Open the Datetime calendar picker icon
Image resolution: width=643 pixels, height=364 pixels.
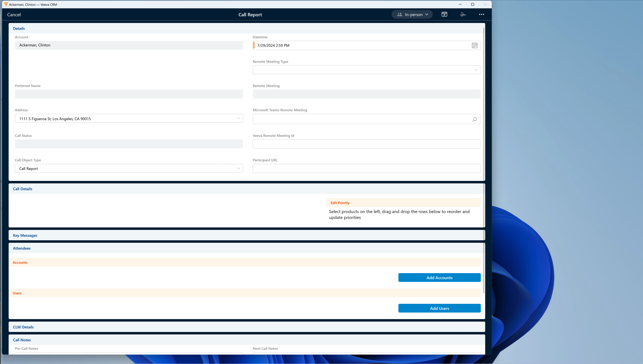point(474,46)
